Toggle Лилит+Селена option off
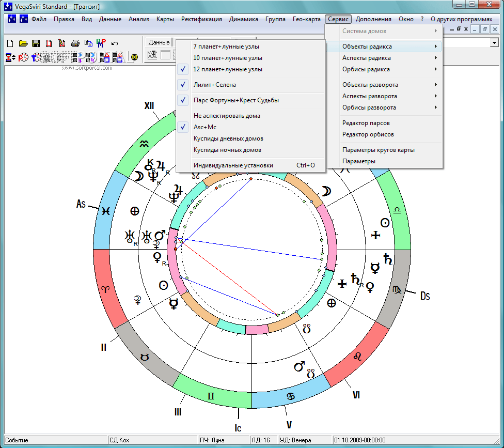504x448 pixels. (x=251, y=85)
